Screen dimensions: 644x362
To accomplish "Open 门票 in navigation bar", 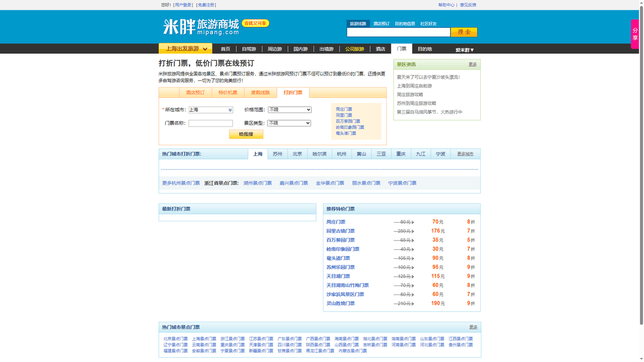I will coord(402,49).
